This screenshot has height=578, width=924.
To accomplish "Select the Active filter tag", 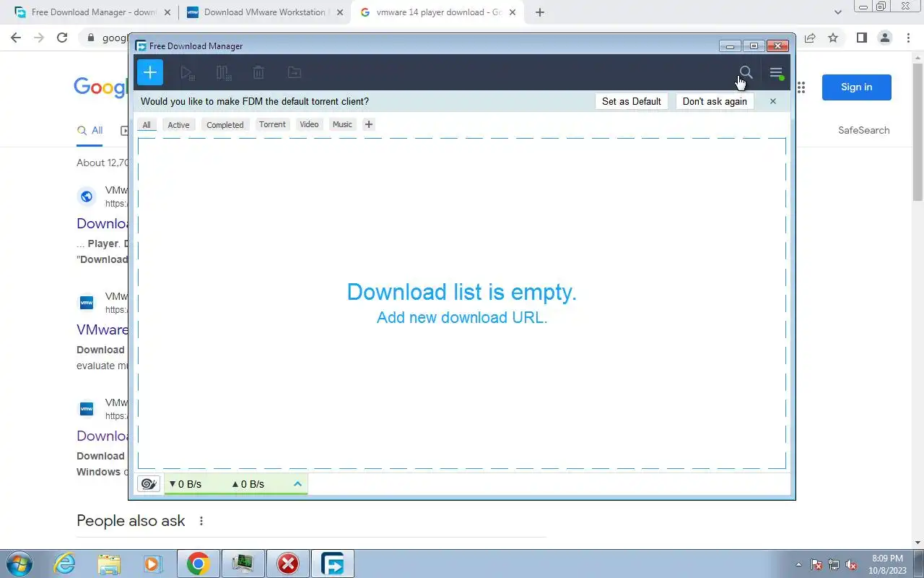I will [x=178, y=125].
